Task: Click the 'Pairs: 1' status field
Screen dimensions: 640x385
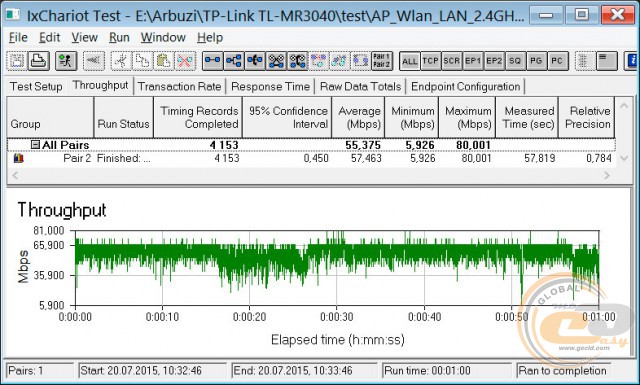Action: (x=40, y=371)
